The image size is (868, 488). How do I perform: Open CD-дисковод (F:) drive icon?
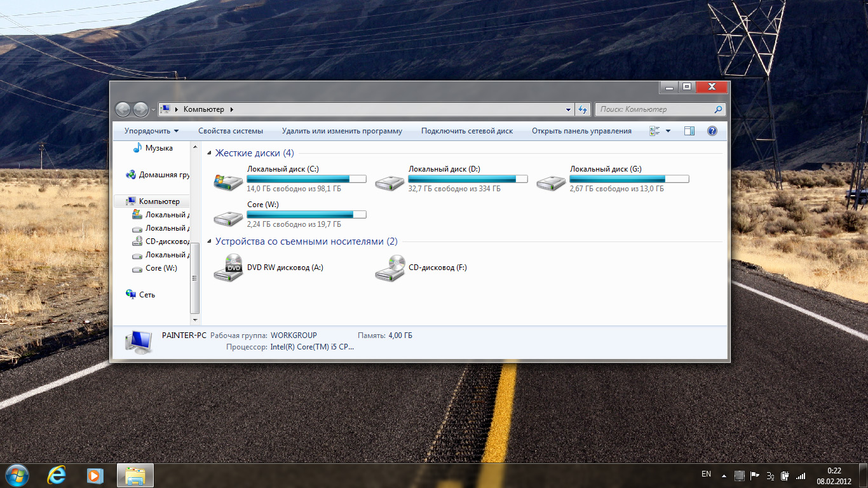tap(390, 268)
